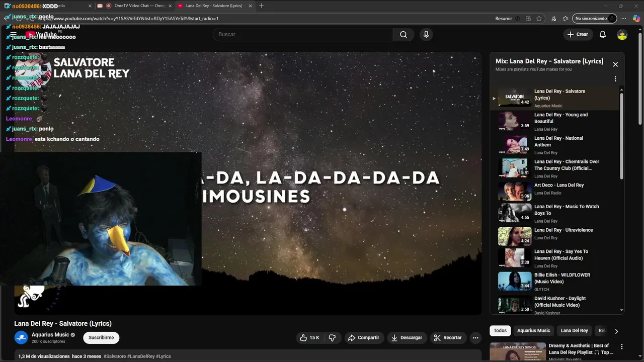The width and height of the screenshot is (644, 362).
Task: Play Billie Eilish - WILDFLOWER video
Action: (555, 282)
